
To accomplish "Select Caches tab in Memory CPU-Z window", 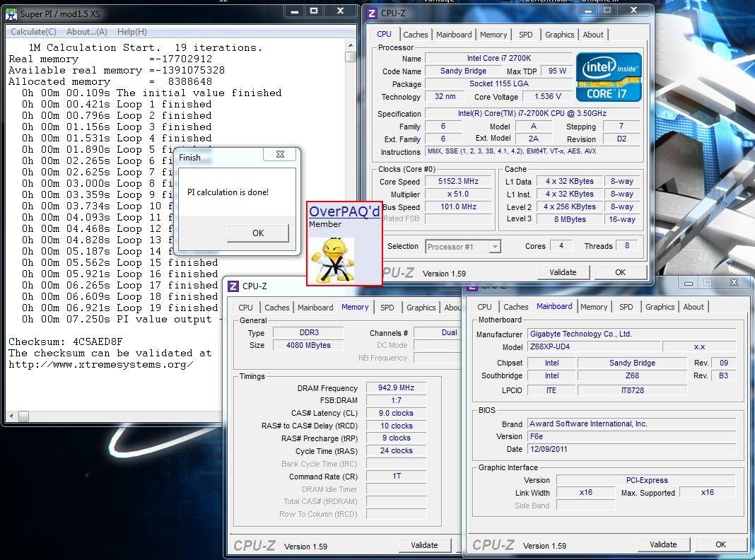I will [x=277, y=307].
